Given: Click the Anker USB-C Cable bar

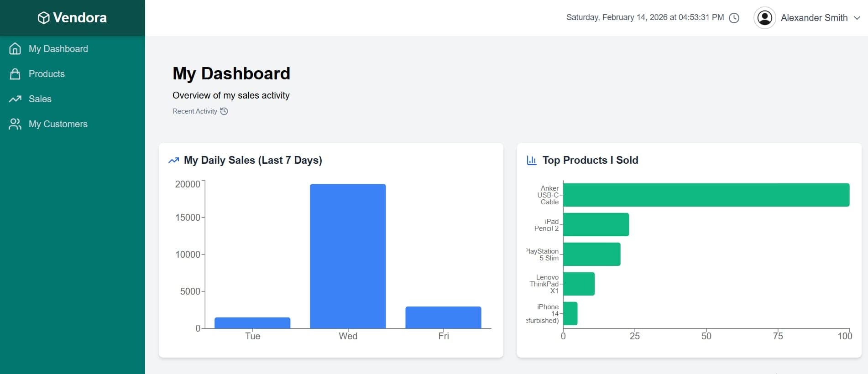Looking at the screenshot, I should [706, 195].
